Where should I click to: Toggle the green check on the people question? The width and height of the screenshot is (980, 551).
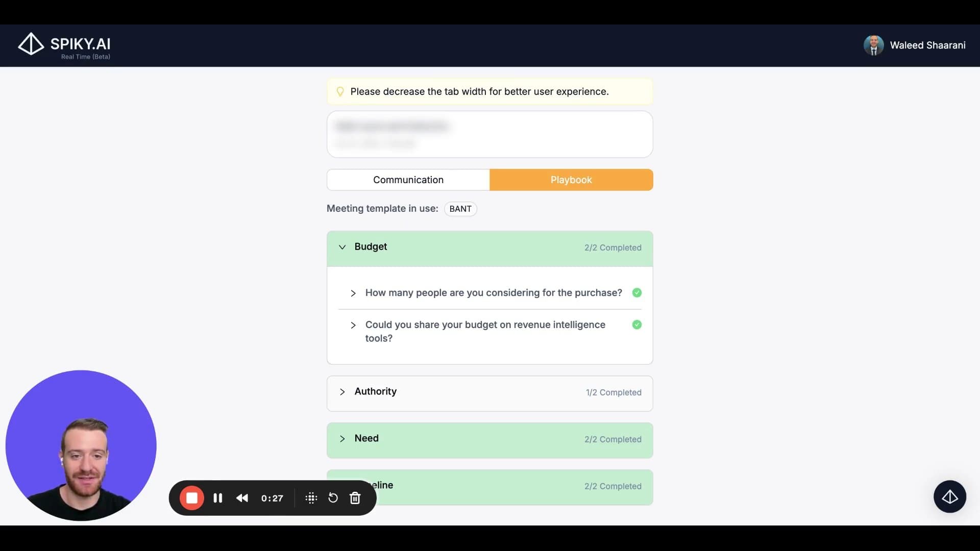(636, 292)
